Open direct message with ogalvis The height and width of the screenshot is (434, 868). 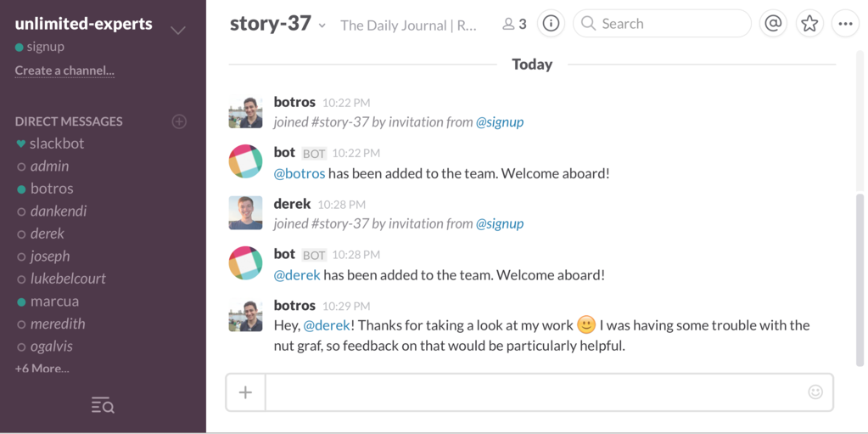pyautogui.click(x=52, y=347)
